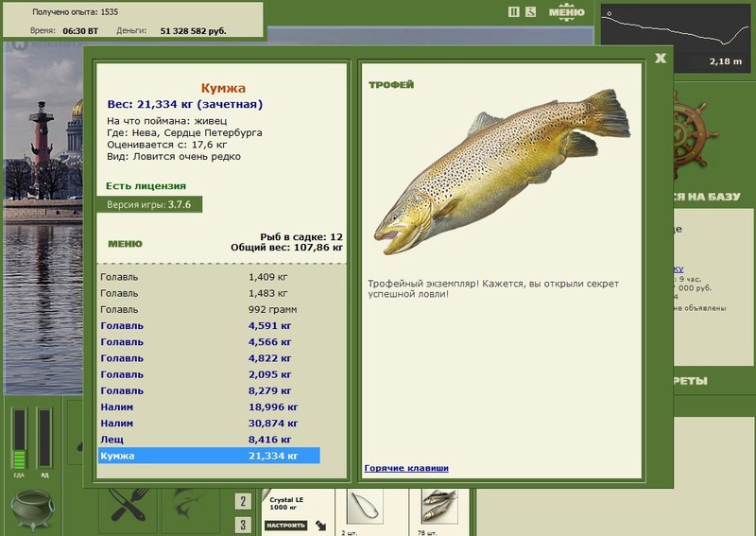The height and width of the screenshot is (536, 756).
Task: Click the Настроить button for Crystal LE
Action: click(x=286, y=526)
